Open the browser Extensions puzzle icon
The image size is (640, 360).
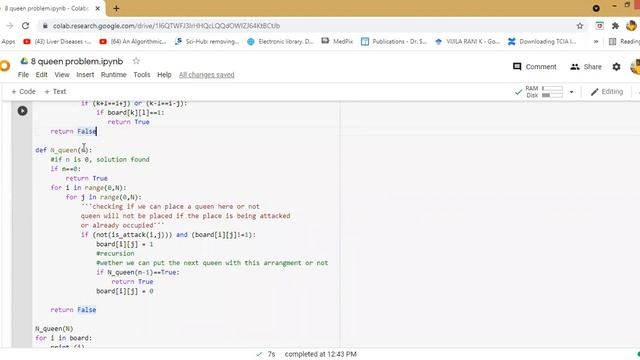tap(615, 26)
